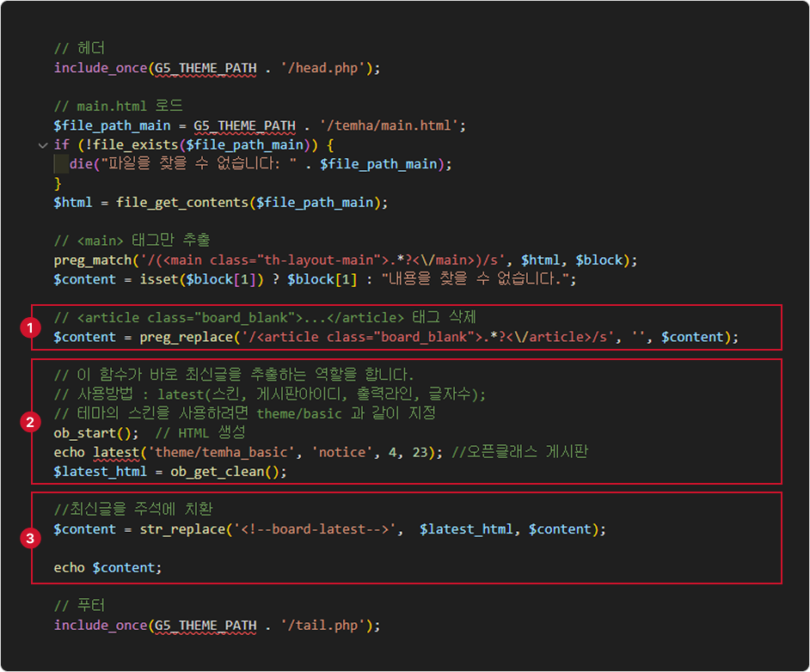Click the '// main.html 로드' comment

coord(119,107)
